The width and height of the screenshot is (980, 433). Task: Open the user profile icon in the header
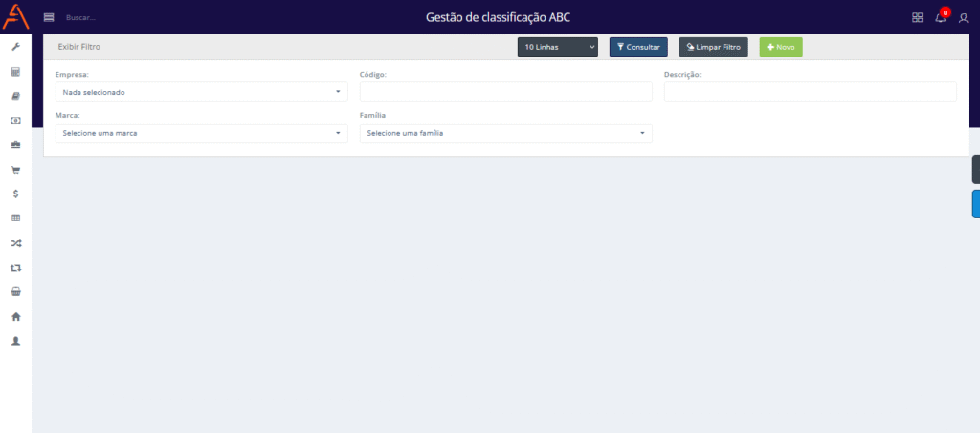tap(963, 17)
